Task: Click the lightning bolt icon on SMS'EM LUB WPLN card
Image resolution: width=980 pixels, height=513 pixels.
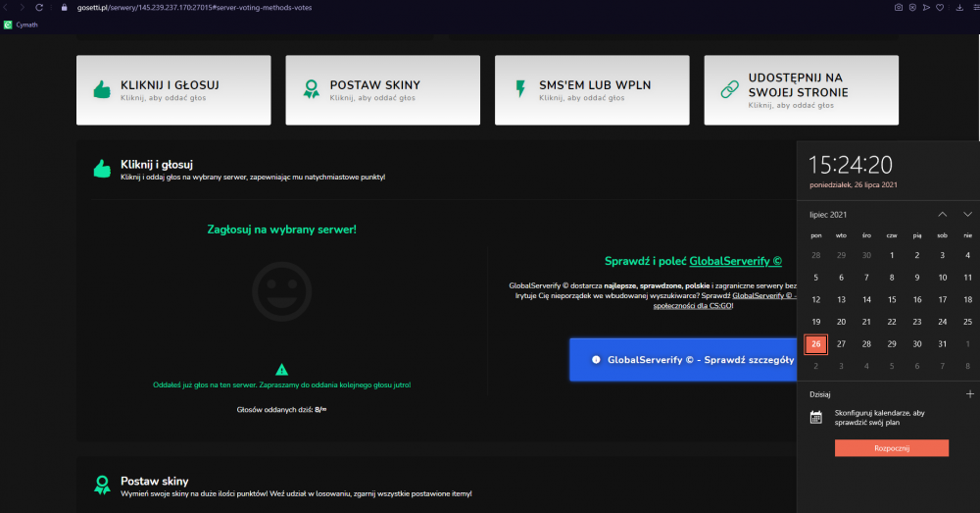Action: pyautogui.click(x=520, y=89)
